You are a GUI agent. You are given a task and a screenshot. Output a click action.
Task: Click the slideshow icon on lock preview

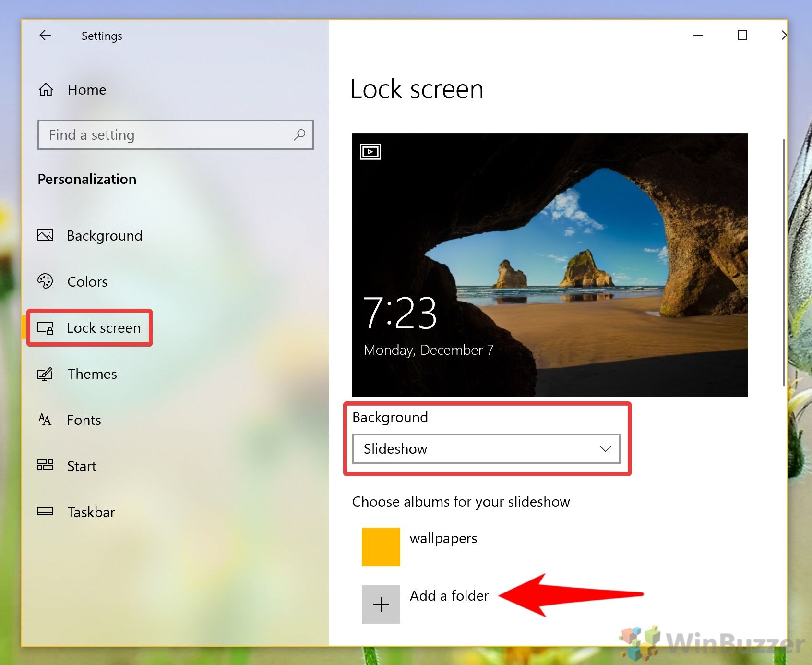pyautogui.click(x=370, y=152)
